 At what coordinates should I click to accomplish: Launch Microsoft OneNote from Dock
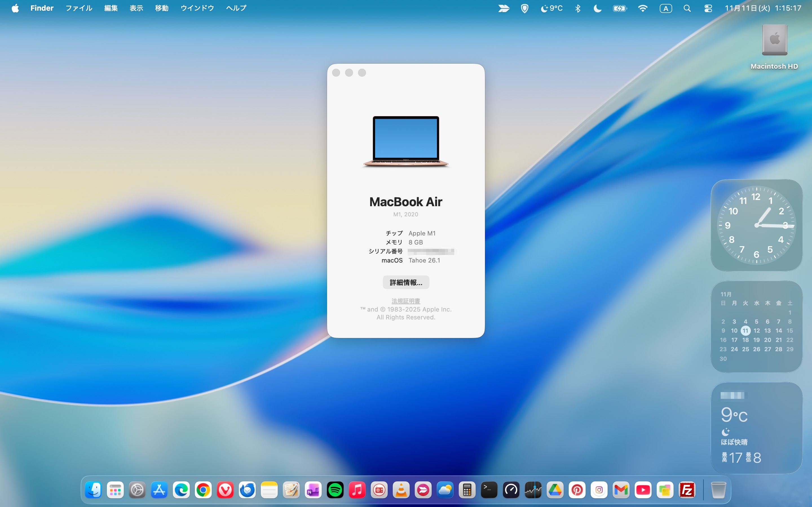(x=313, y=490)
